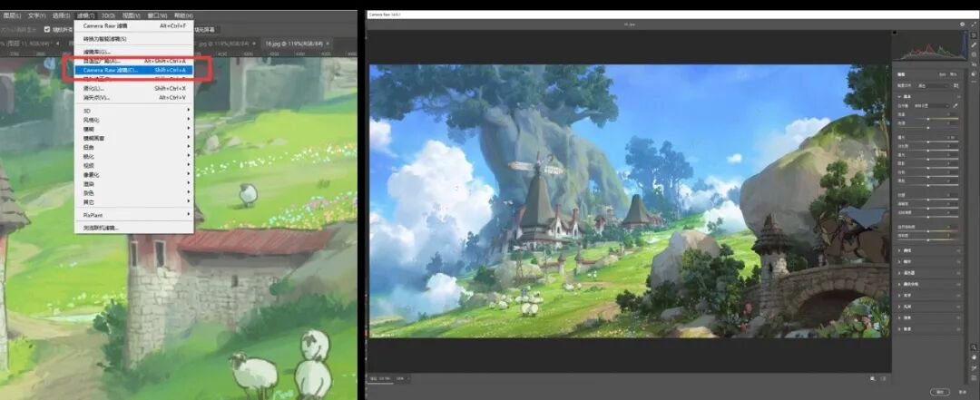The height and width of the screenshot is (400, 980).
Task: Open the 视图(V) menu in Photoshop
Action: click(x=131, y=15)
